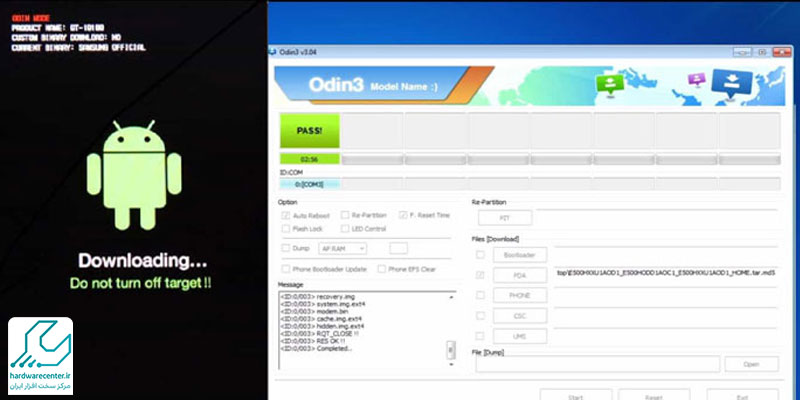The width and height of the screenshot is (800, 400).
Task: Click the green PASS! status box
Action: [310, 131]
